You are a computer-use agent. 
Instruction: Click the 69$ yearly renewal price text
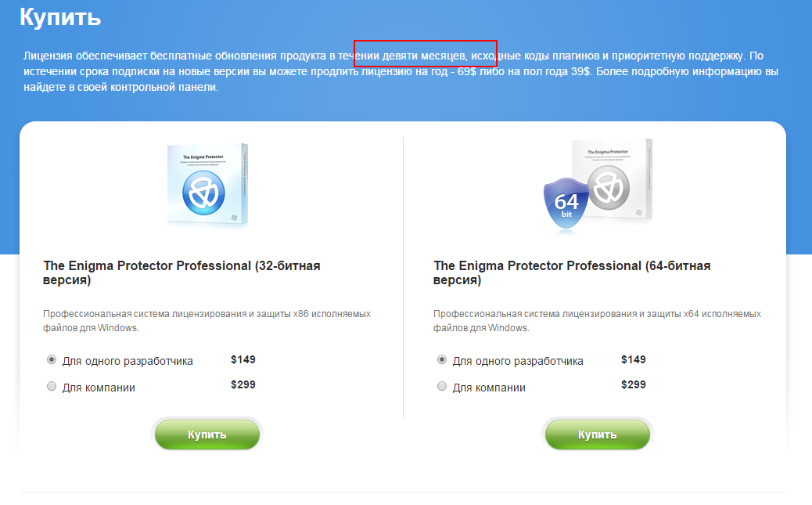click(466, 71)
